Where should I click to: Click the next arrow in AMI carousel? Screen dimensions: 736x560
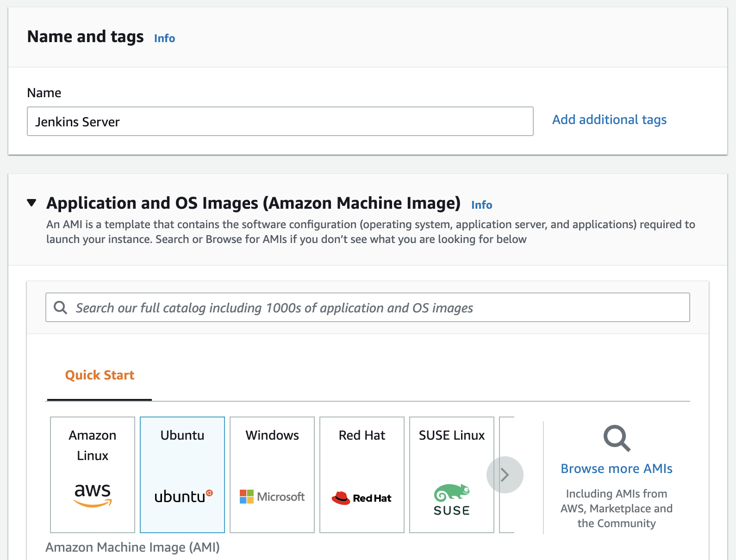tap(505, 475)
